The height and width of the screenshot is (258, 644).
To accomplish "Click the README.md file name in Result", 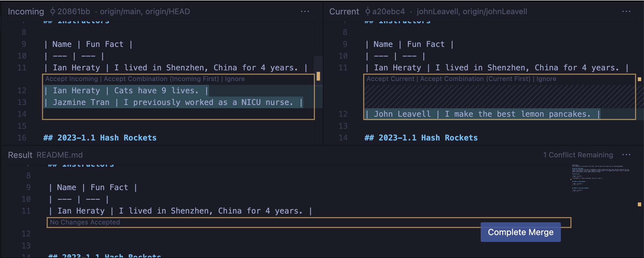I will click(59, 155).
